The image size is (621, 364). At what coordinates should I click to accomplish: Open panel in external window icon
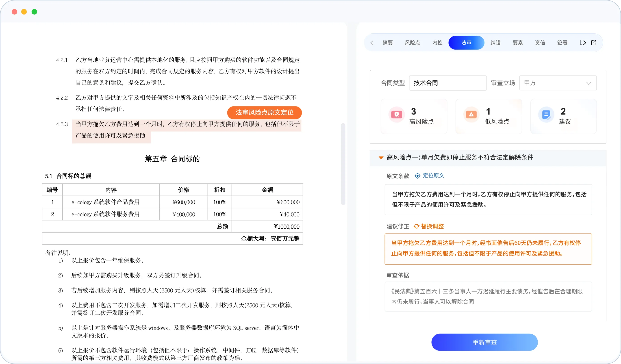point(594,43)
